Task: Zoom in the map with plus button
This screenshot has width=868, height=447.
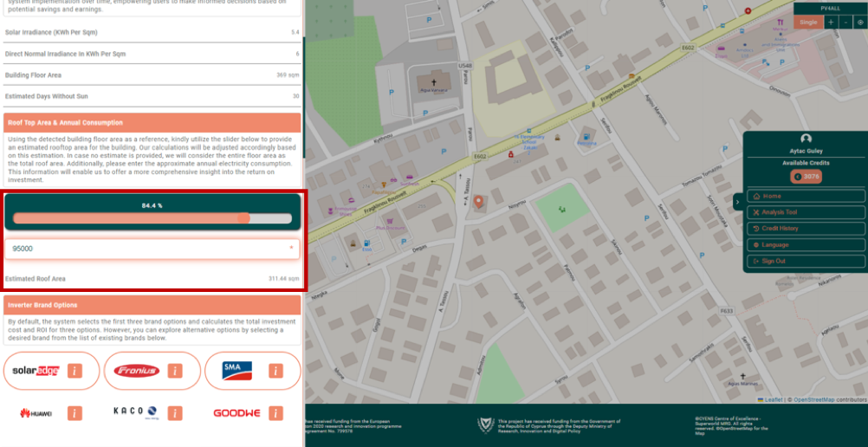Action: point(831,23)
